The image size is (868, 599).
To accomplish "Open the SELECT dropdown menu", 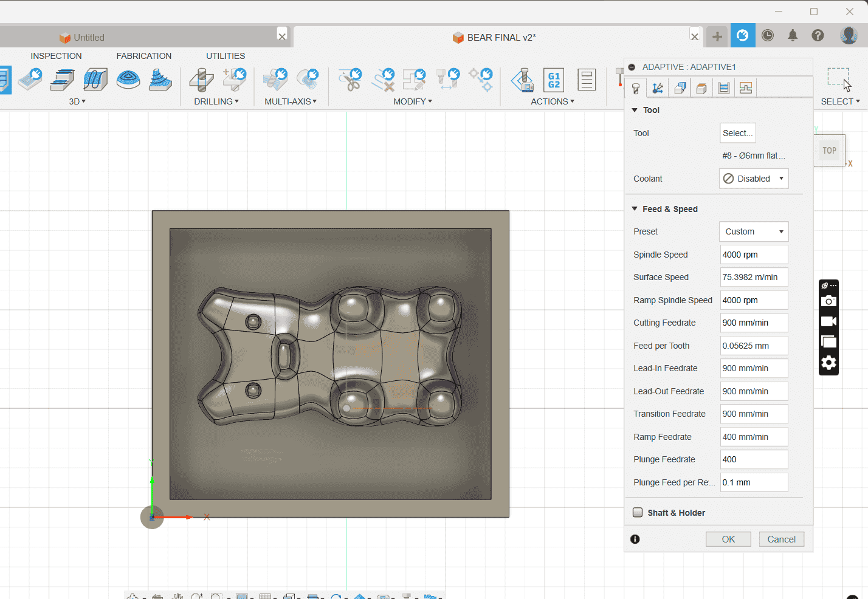I will coord(841,101).
